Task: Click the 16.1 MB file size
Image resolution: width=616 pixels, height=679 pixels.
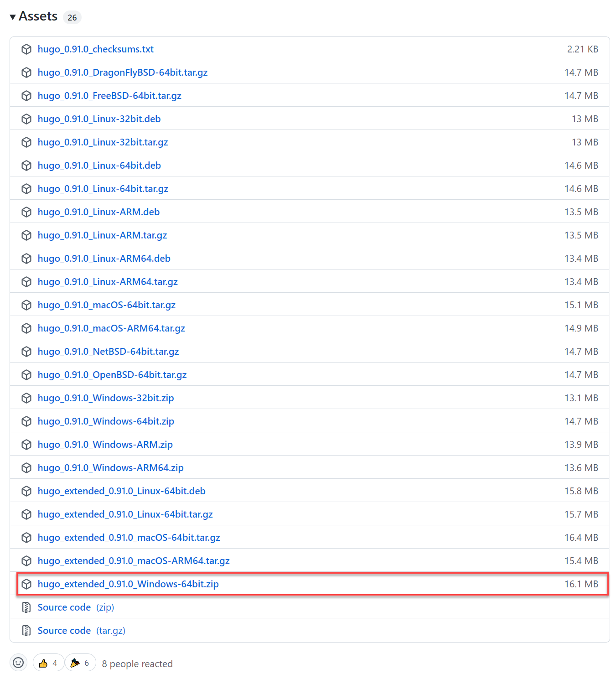Action: [581, 584]
